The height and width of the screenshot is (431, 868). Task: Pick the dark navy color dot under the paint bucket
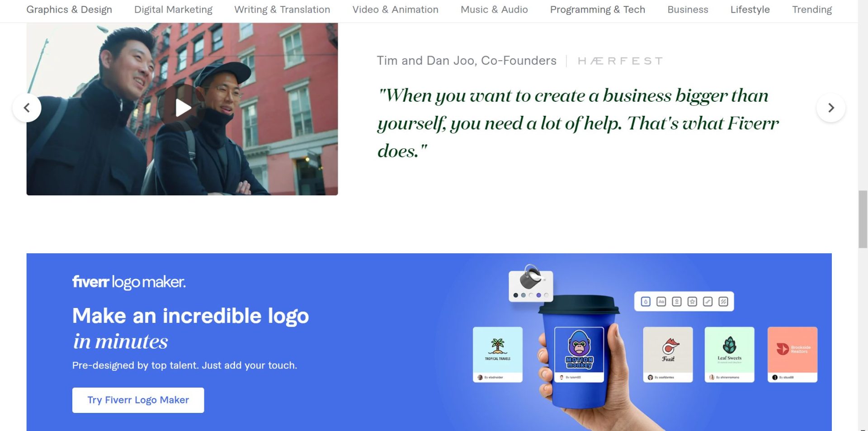click(x=515, y=295)
